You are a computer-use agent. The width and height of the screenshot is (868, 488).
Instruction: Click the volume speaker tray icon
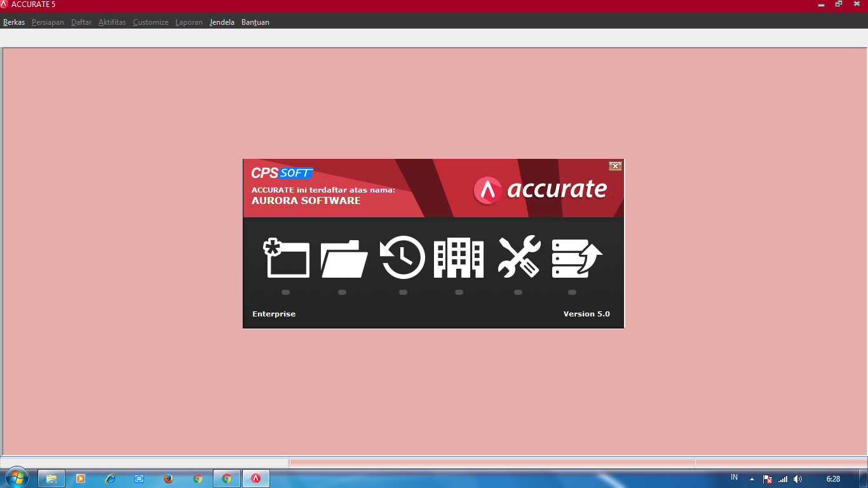point(797,479)
